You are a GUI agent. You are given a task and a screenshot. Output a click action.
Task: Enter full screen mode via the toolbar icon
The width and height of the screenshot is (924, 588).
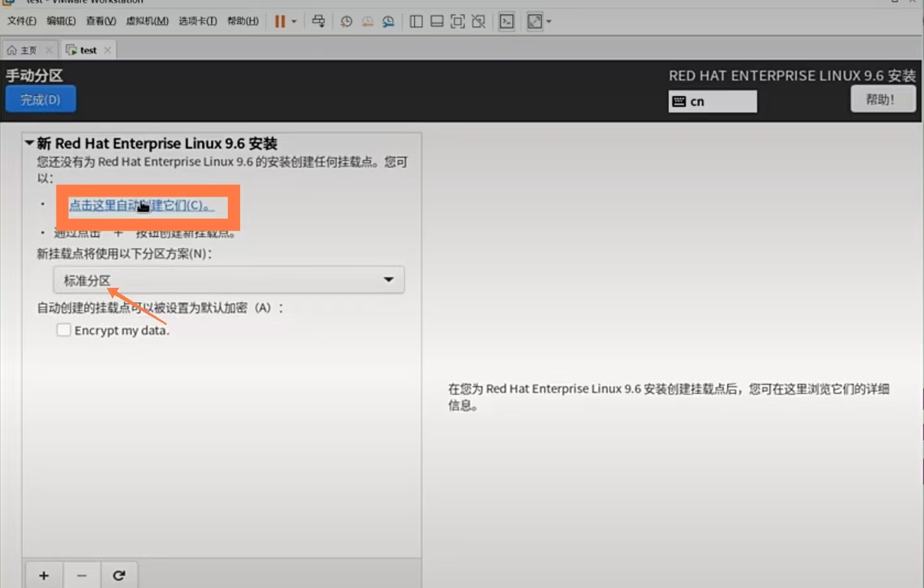pyautogui.click(x=457, y=21)
